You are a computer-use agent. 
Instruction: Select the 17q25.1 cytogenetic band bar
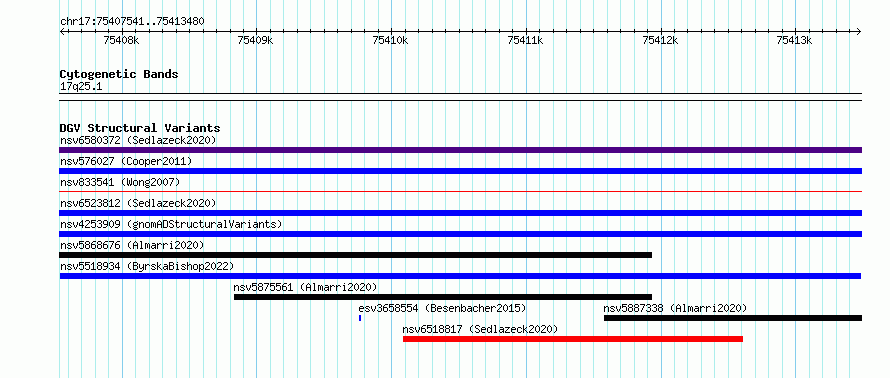[460, 97]
